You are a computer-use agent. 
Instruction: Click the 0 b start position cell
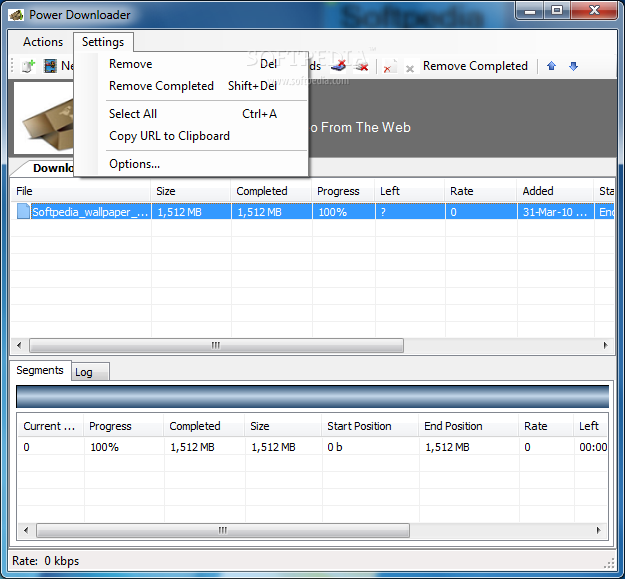click(x=370, y=447)
